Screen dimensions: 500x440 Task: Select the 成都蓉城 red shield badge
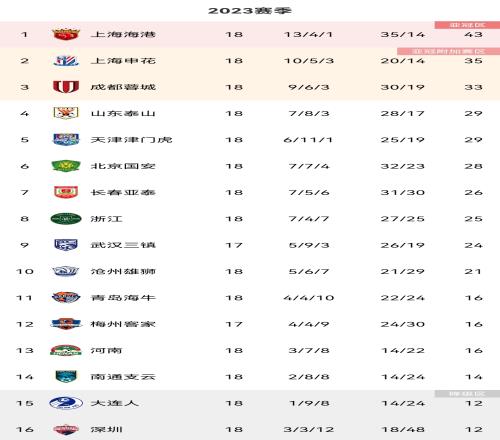tap(66, 87)
